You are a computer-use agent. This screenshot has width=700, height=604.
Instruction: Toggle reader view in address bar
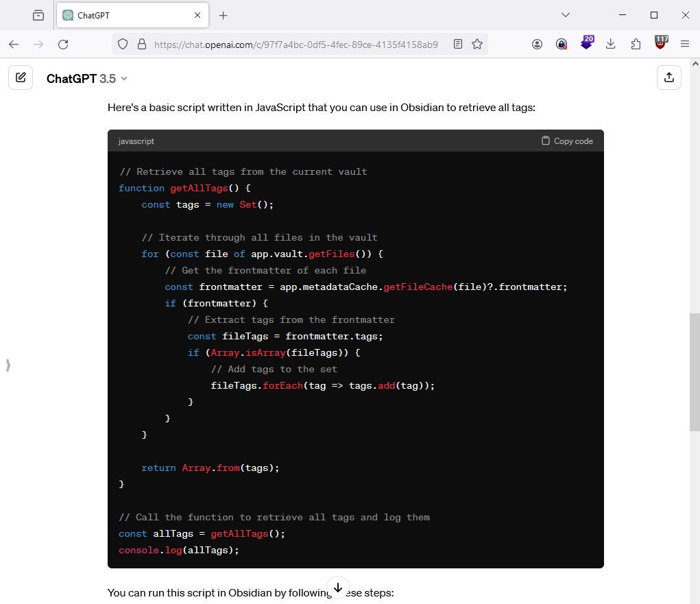point(457,44)
